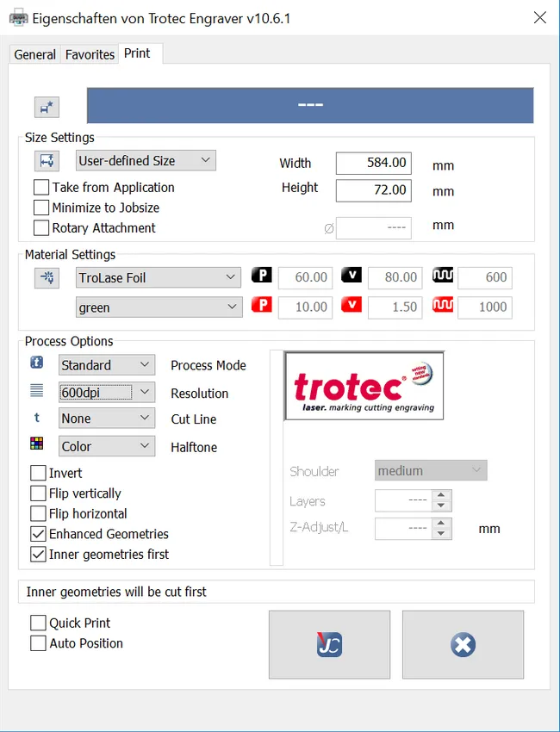
Task: Toggle Flip horizontal checkbox
Action: (x=38, y=514)
